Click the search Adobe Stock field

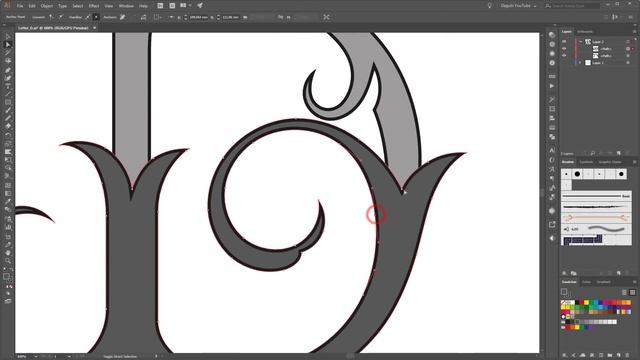pos(573,6)
